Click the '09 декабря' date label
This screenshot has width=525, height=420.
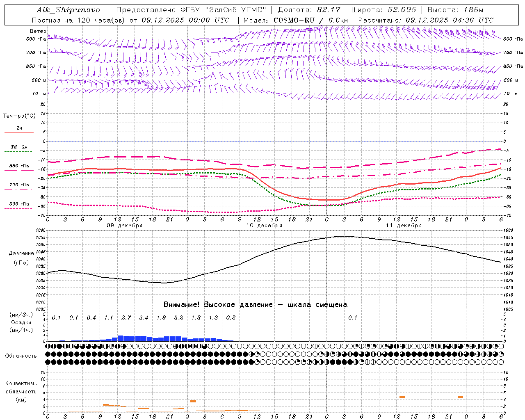point(125,226)
